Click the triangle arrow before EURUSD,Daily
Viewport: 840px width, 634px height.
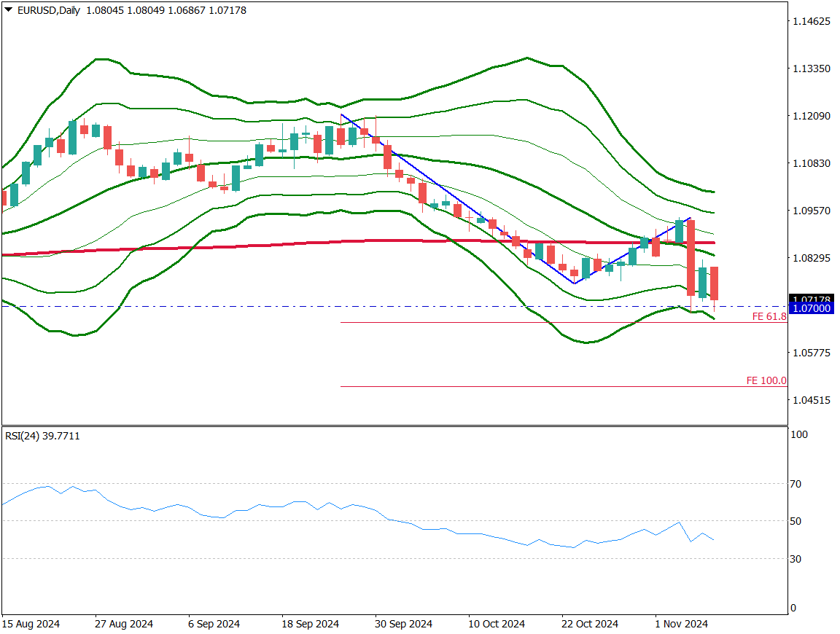[8, 10]
